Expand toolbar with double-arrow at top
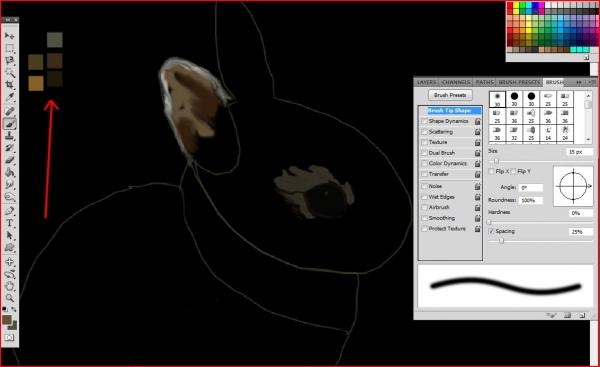This screenshot has width=600, height=367. point(8,20)
